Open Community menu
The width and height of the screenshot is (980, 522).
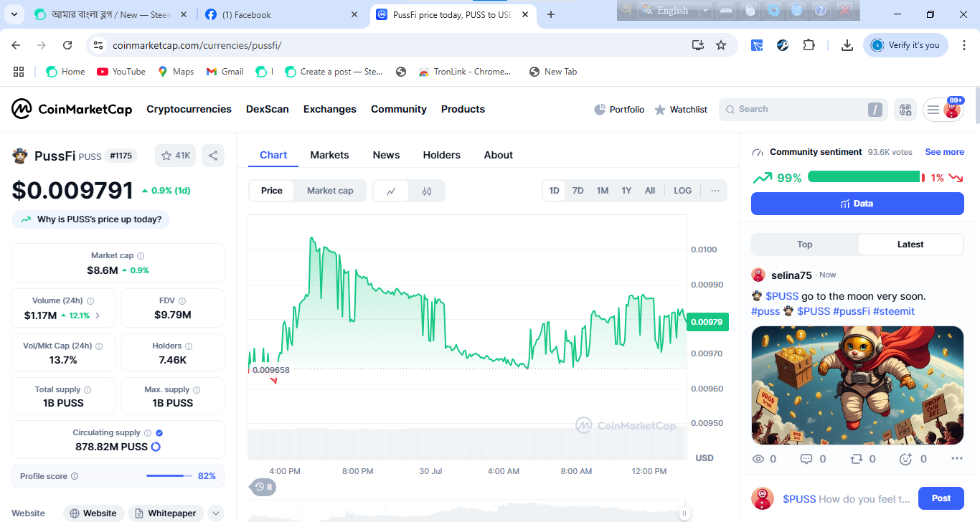[399, 109]
